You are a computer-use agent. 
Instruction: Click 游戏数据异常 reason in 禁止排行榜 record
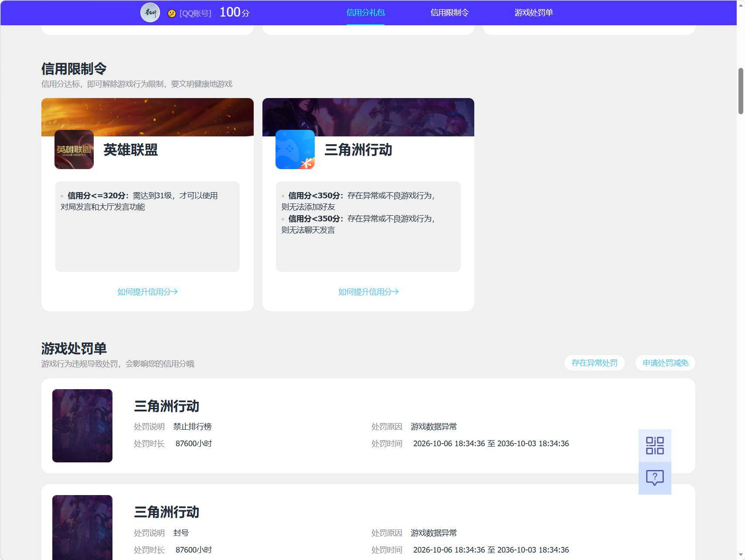click(x=434, y=427)
